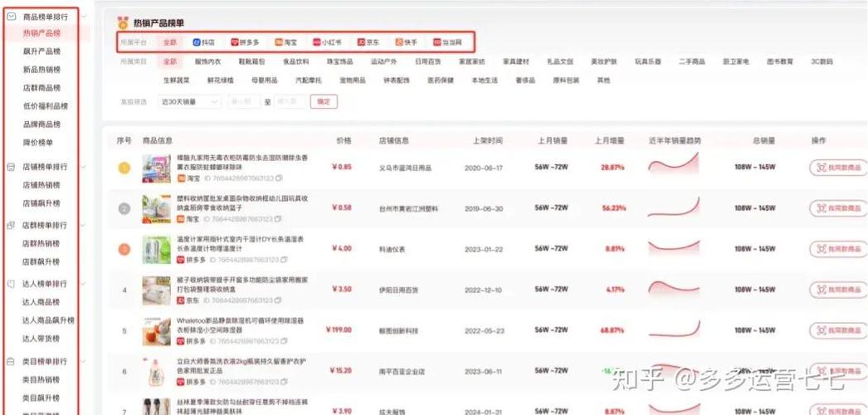Open the 樟脑丸 product thumbnail
The image size is (868, 415).
click(x=157, y=168)
